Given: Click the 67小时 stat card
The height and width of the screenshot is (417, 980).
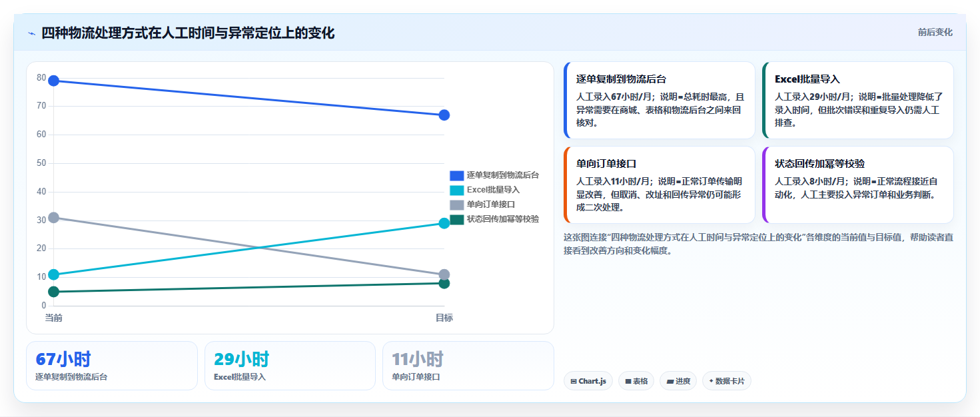Looking at the screenshot, I should [112, 366].
